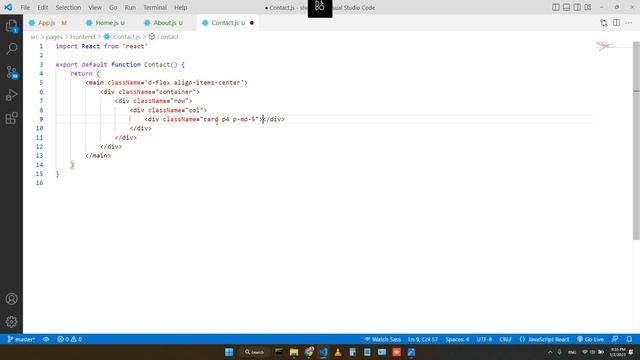Click the 'card p4 p-md-5' className string
The image size is (640, 360).
click(229, 119)
